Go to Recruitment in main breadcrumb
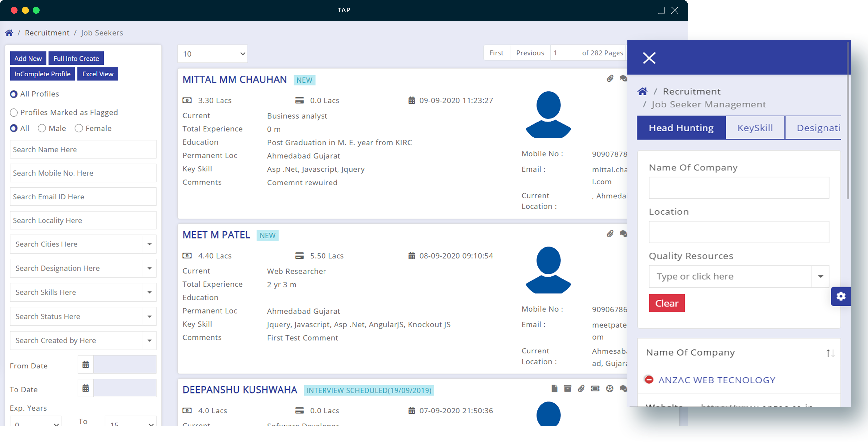This screenshot has width=868, height=442. coord(47,33)
